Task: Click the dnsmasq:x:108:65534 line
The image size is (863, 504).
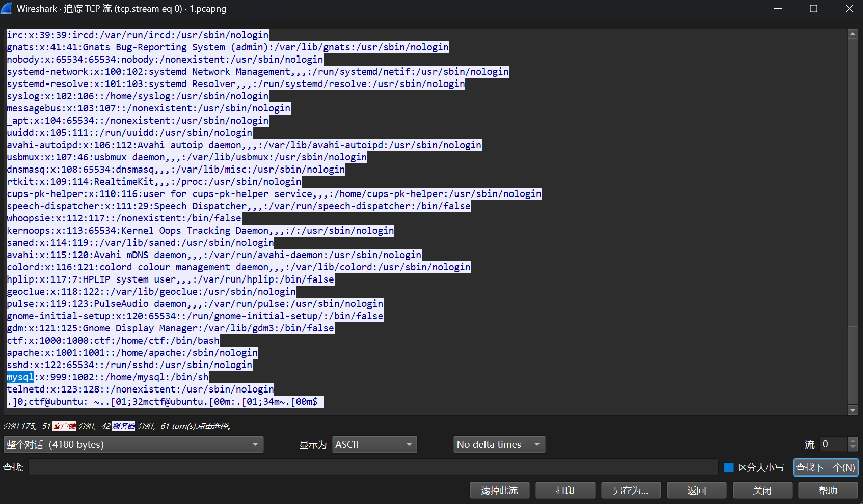Action: click(176, 170)
